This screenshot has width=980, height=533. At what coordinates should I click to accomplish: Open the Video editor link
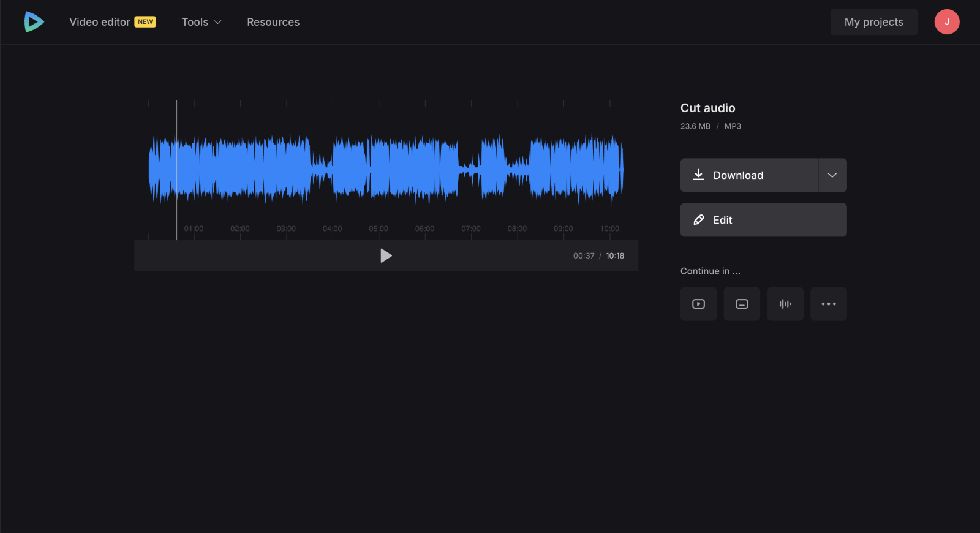coord(100,22)
